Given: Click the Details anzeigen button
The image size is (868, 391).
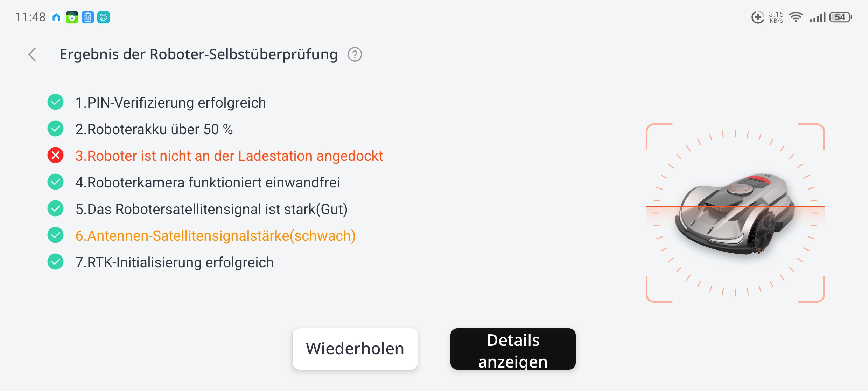Looking at the screenshot, I should [x=513, y=349].
